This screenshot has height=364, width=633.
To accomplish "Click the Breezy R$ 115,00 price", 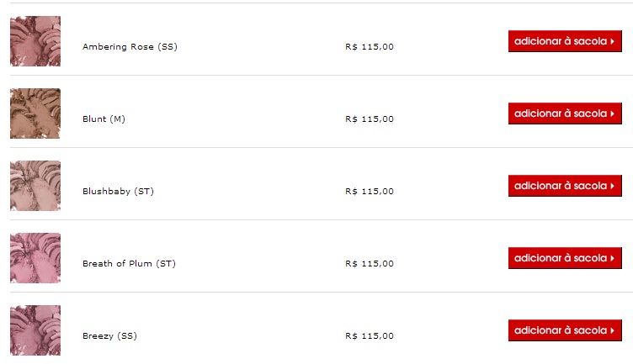I will [x=369, y=336].
